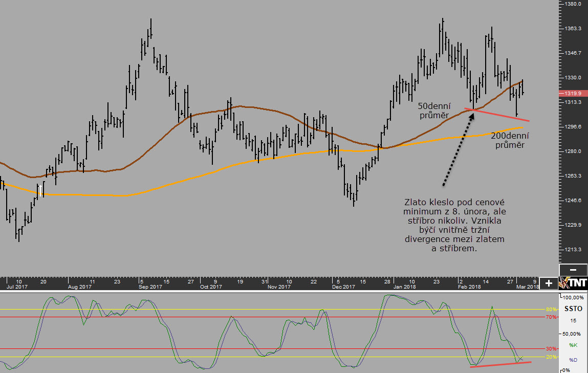Screen dimensions: 588x373
Task: Click the 1380.0 price axis label
Action: pos(573,4)
